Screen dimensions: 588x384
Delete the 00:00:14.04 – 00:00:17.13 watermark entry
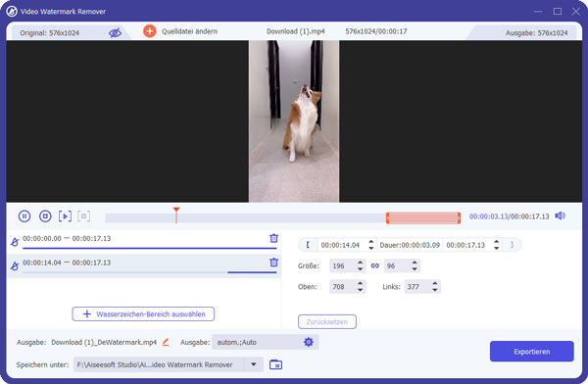pyautogui.click(x=274, y=263)
